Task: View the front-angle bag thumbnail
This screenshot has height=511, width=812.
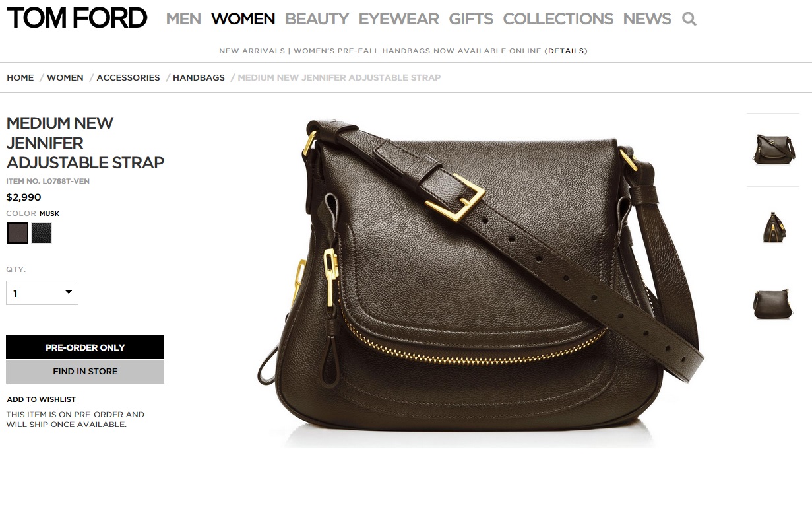Action: pyautogui.click(x=773, y=150)
